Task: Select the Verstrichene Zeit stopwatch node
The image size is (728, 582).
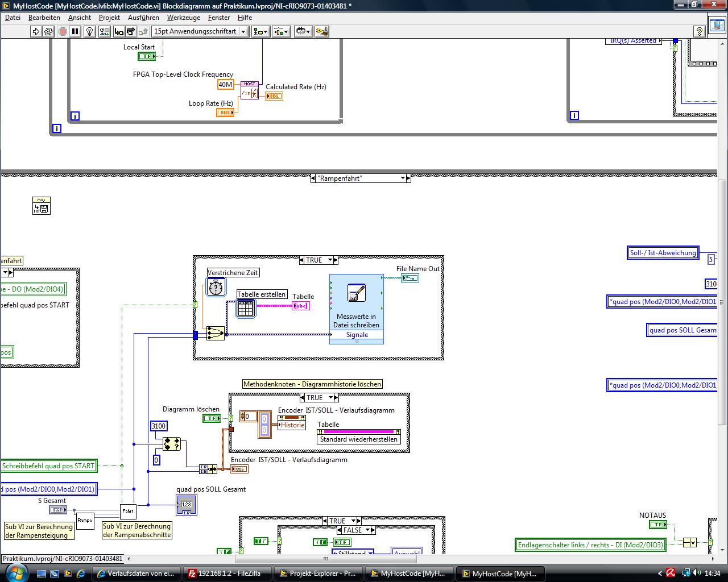Action: 216,288
